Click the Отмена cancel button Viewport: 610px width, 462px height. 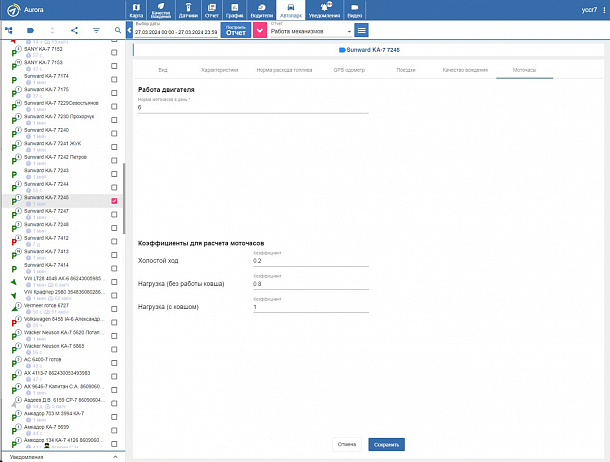tap(347, 444)
